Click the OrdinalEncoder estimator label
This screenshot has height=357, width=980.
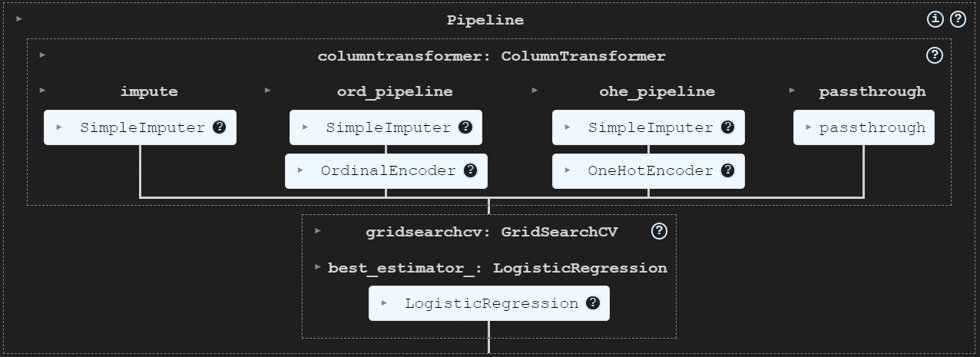pyautogui.click(x=389, y=170)
